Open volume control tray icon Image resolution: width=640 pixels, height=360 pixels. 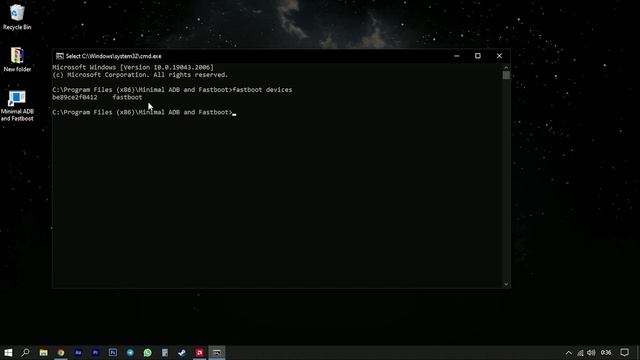(591, 353)
